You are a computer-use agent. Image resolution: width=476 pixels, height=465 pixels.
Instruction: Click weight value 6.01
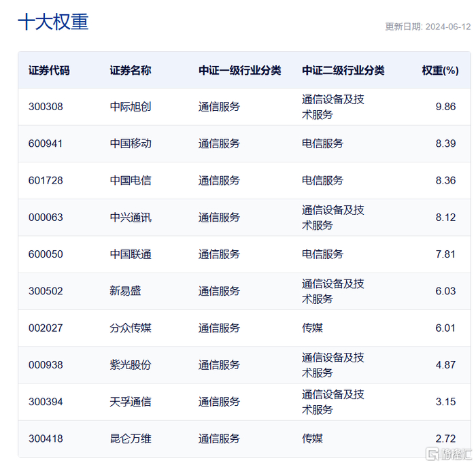(445, 328)
